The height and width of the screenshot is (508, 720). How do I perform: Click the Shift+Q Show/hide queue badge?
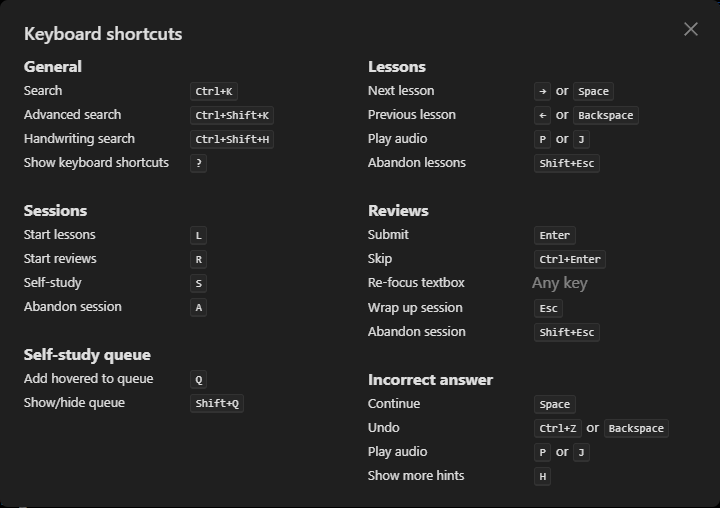click(217, 403)
